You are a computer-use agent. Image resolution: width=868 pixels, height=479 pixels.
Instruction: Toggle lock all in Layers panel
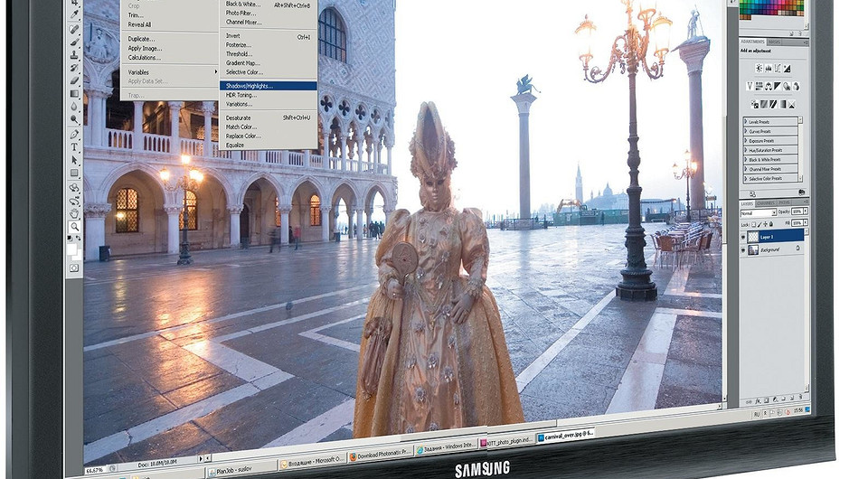pos(773,224)
